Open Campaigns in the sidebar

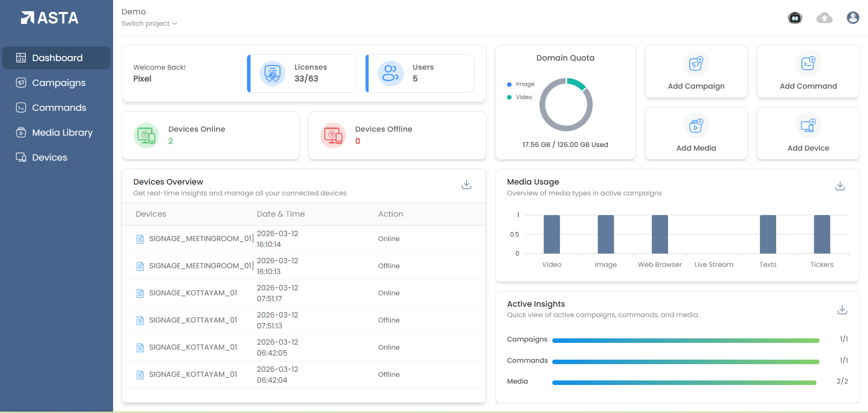pyautogui.click(x=58, y=83)
